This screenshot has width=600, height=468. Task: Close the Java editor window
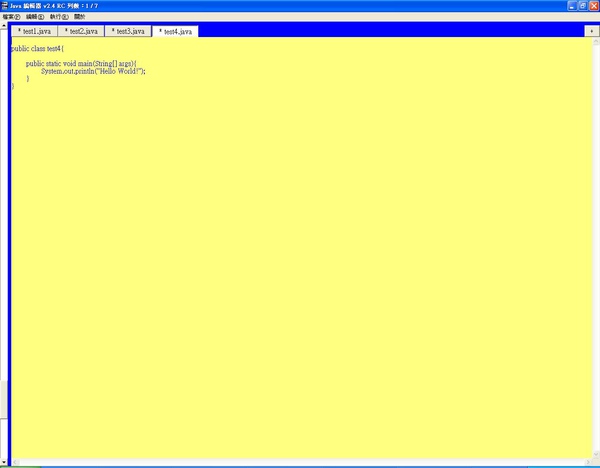pyautogui.click(x=594, y=6)
